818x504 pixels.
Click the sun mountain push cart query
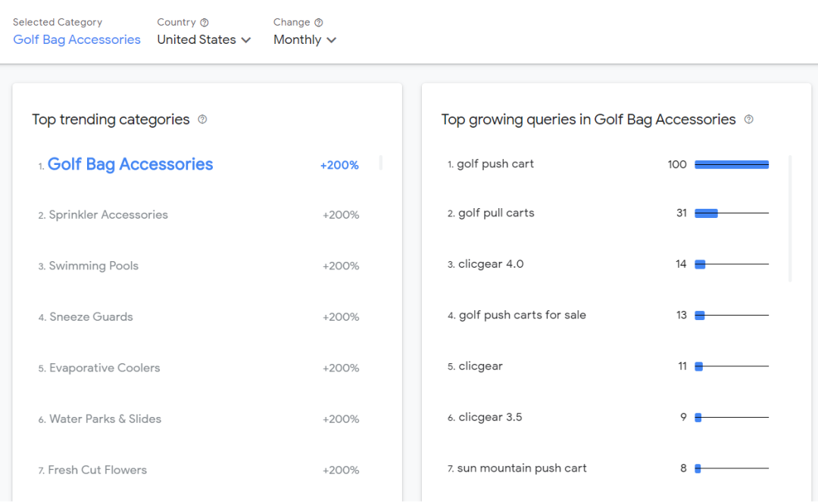click(x=522, y=468)
